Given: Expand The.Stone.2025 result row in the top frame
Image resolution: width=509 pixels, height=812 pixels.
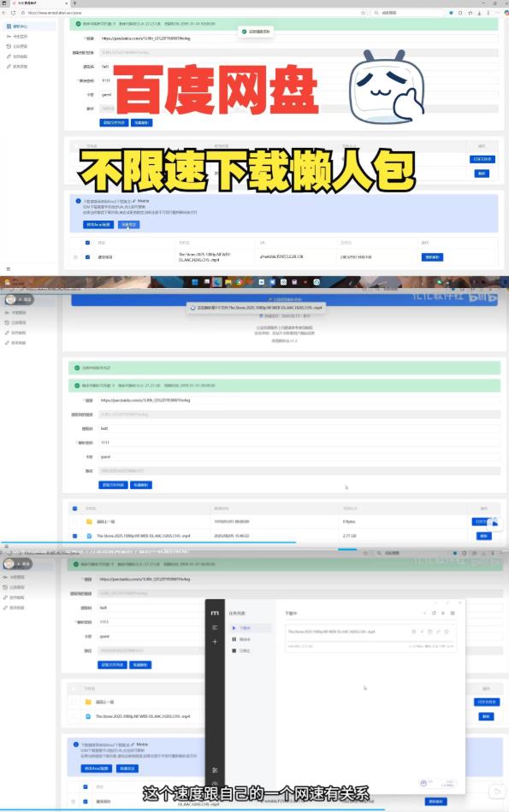Looking at the screenshot, I should tap(75, 257).
